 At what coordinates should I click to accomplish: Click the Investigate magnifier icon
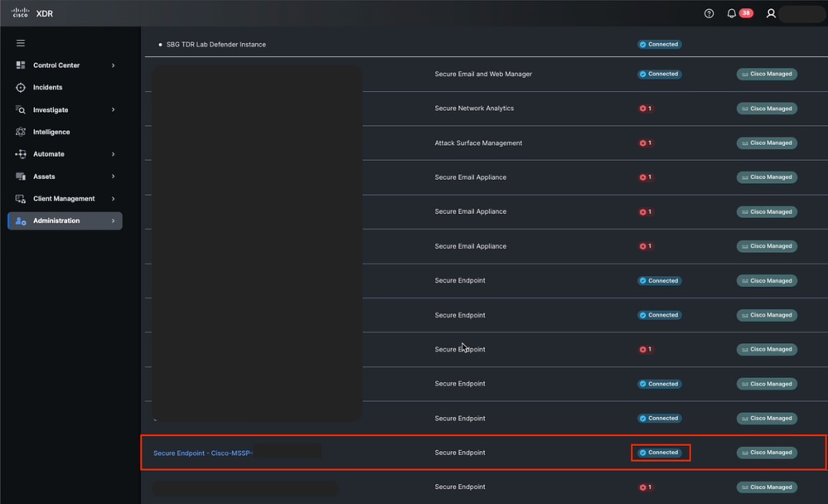(21, 109)
